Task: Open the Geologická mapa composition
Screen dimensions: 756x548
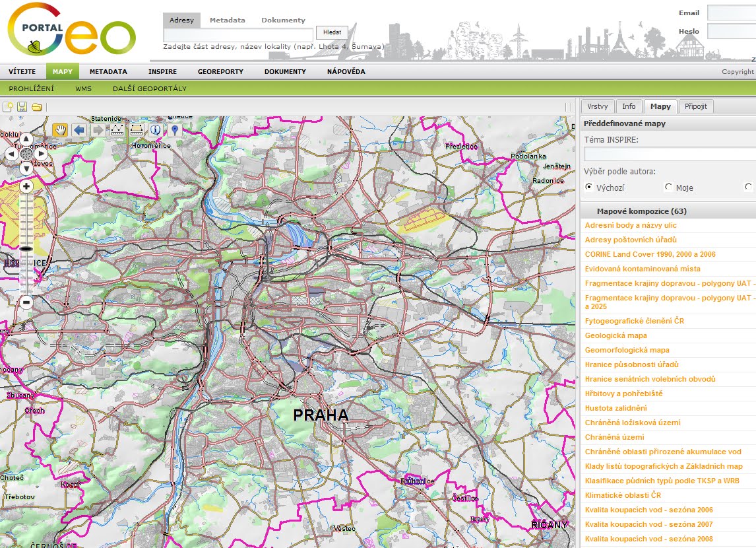Action: pyautogui.click(x=615, y=335)
